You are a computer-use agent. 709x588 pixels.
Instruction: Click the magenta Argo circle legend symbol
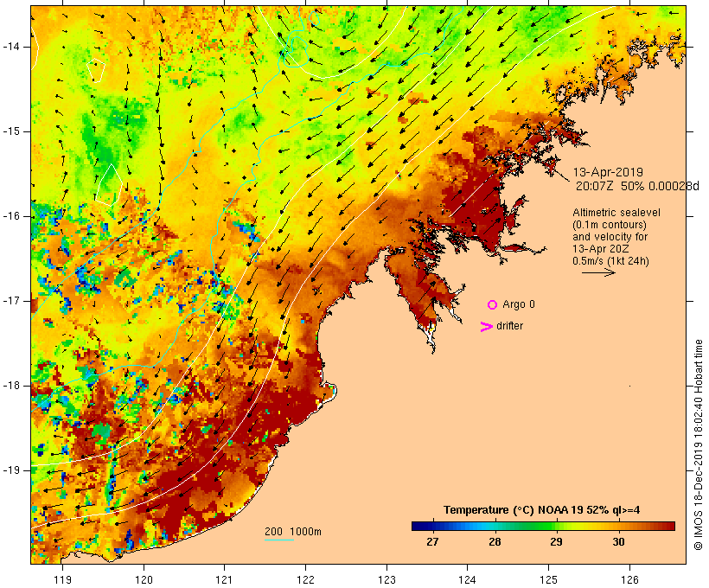[493, 305]
